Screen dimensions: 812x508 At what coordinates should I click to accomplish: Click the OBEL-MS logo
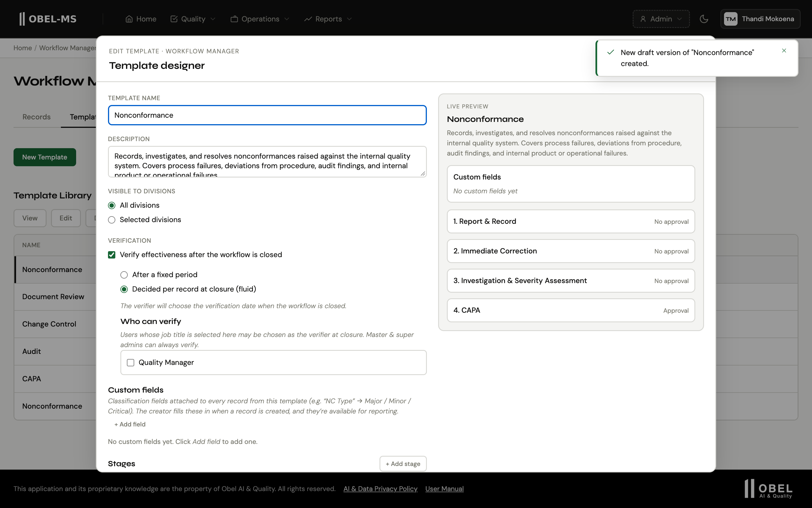[x=48, y=19]
